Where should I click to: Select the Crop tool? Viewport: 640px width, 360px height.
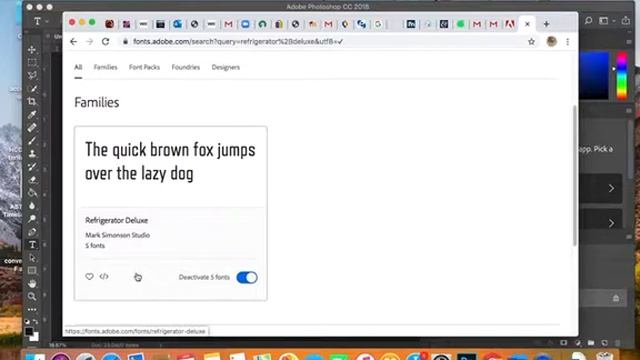coord(32,101)
